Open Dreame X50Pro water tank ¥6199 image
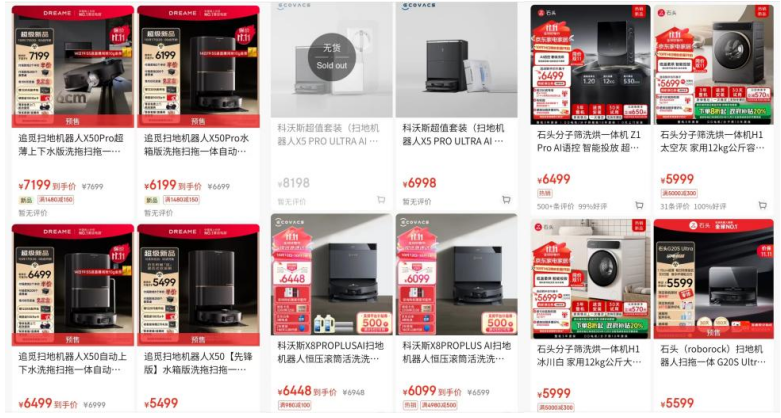The height and width of the screenshot is (418, 781). pyautogui.click(x=198, y=66)
